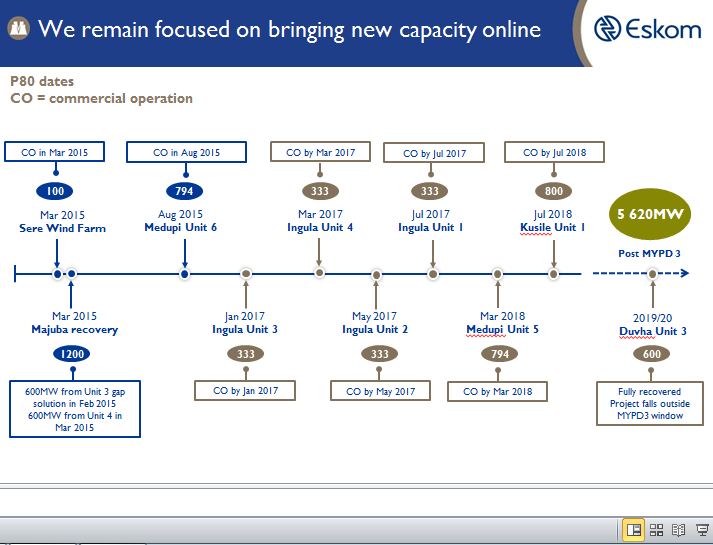Image resolution: width=713 pixels, height=545 pixels.
Task: Click the Majuba recovery timeline dot
Action: click(x=71, y=274)
